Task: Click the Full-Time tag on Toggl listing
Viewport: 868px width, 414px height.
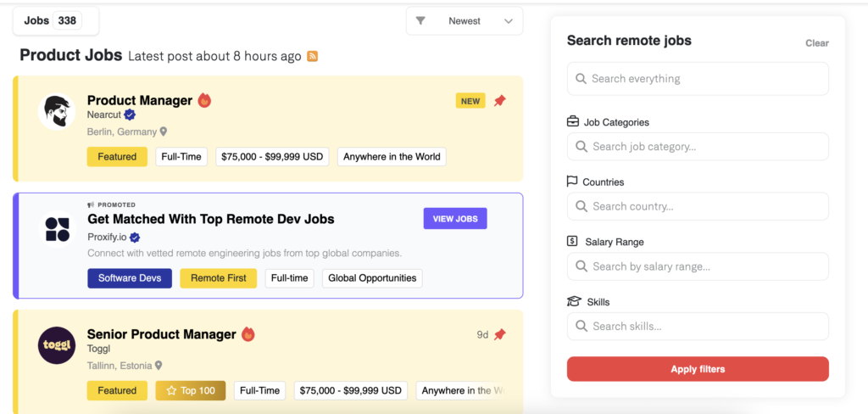Action: [x=259, y=391]
